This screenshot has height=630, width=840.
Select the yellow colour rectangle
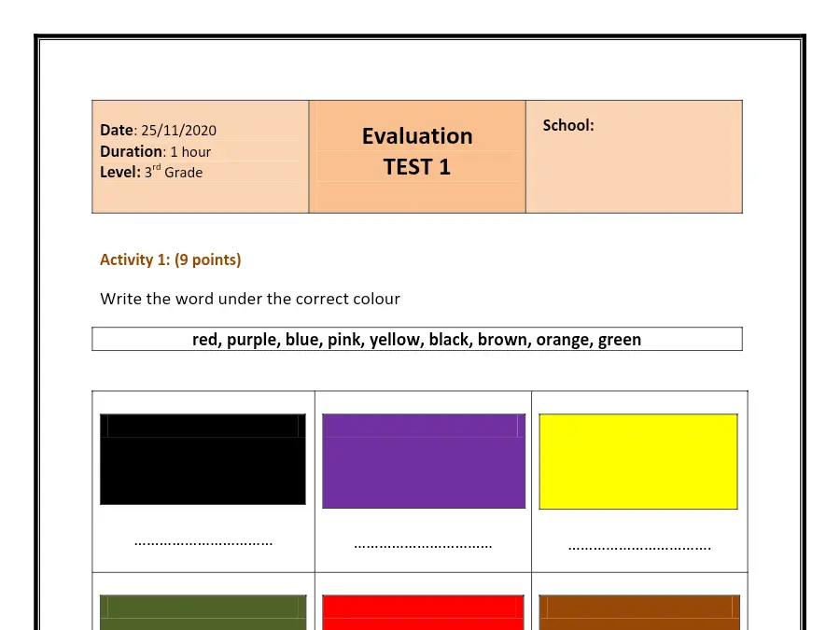click(x=638, y=461)
